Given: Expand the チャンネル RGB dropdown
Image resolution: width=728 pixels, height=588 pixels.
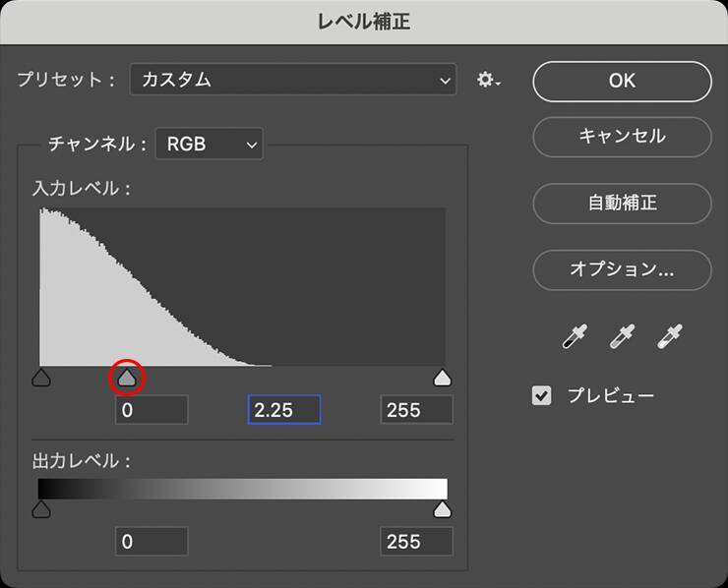Looking at the screenshot, I should click(210, 145).
